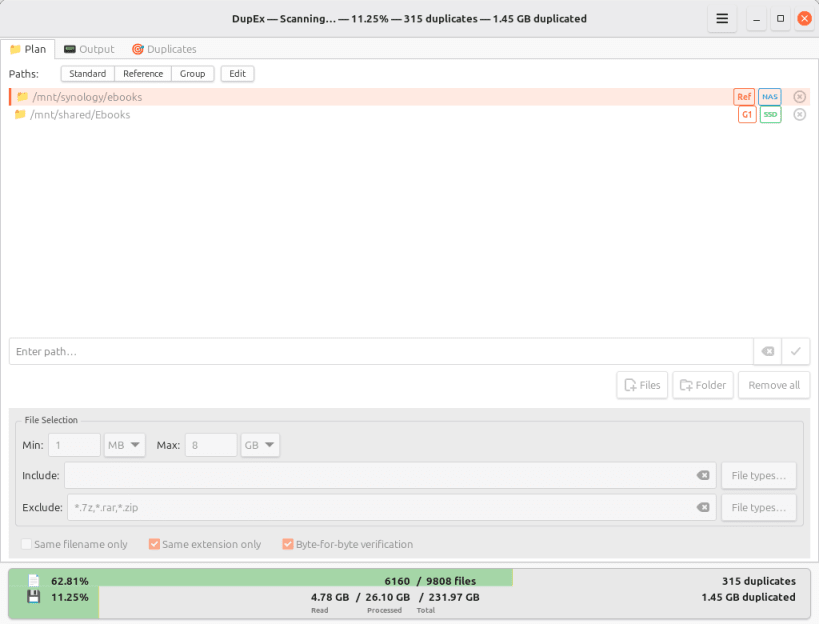Click the 26.10 GB Processed value
Screen dimensions: 819x624
tap(387, 597)
